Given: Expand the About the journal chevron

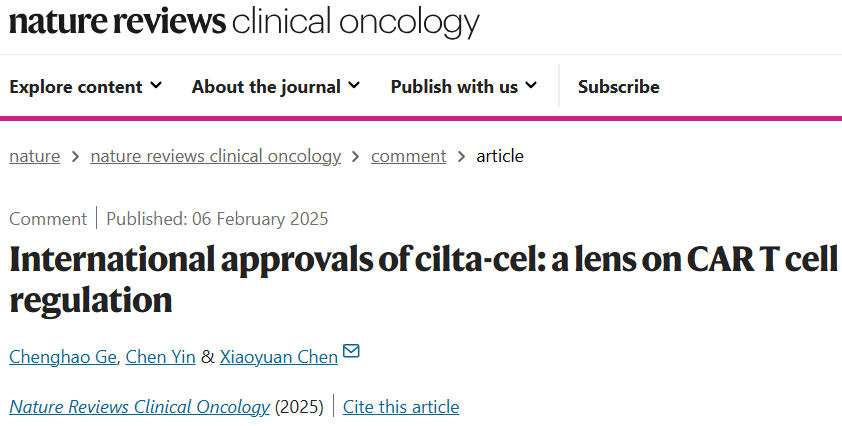Looking at the screenshot, I should click(x=355, y=86).
